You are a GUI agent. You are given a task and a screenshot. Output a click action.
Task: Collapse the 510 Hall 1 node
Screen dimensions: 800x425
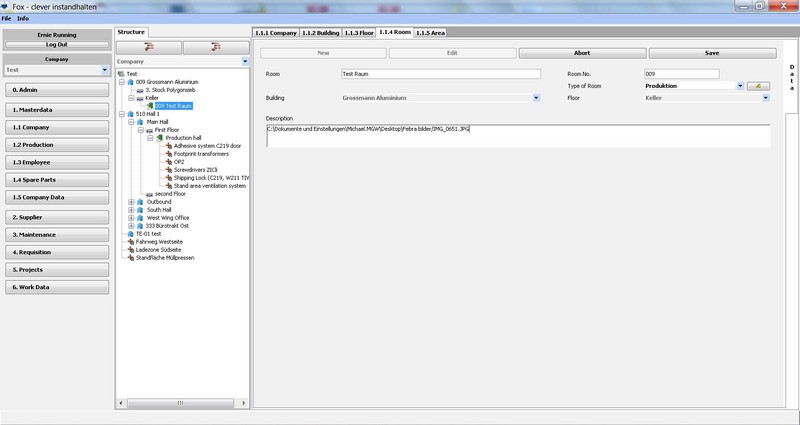(x=119, y=114)
